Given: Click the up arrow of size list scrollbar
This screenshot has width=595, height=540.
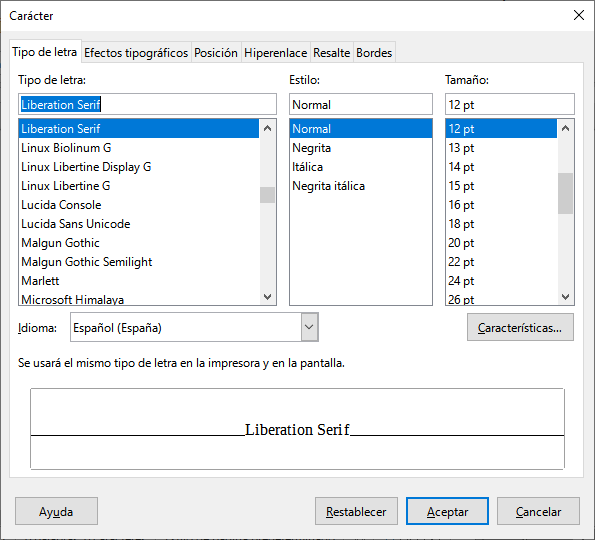Looking at the screenshot, I should click(x=565, y=128).
